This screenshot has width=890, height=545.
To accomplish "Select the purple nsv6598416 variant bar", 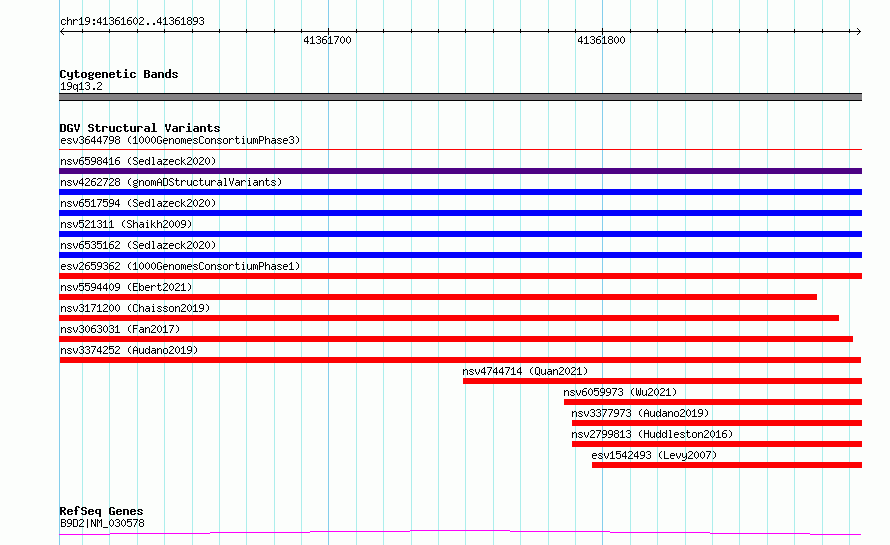I will [x=460, y=171].
